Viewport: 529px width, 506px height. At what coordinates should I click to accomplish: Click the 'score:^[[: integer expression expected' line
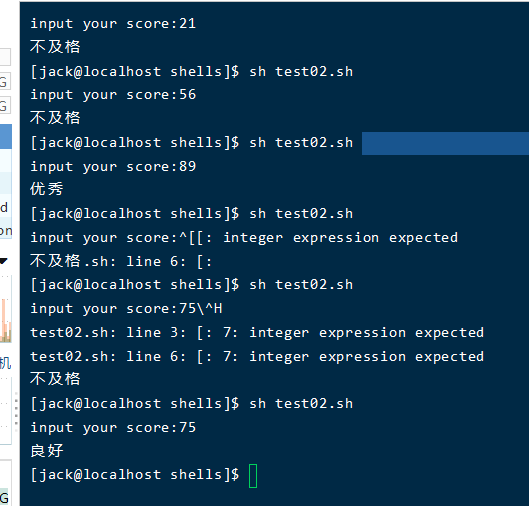(x=244, y=238)
